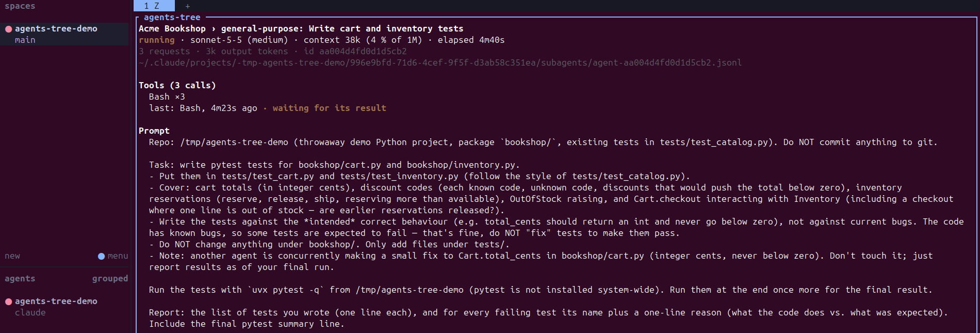Open the subagent .jsonl file path
Viewport: 980px width, 333px height.
pos(440,63)
